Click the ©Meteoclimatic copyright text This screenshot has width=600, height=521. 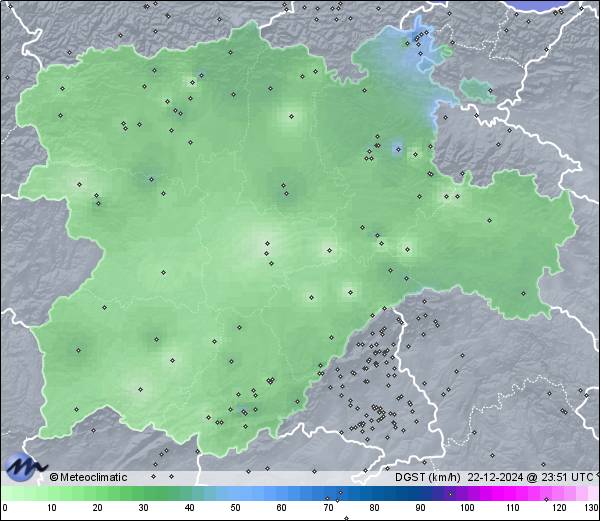88,477
